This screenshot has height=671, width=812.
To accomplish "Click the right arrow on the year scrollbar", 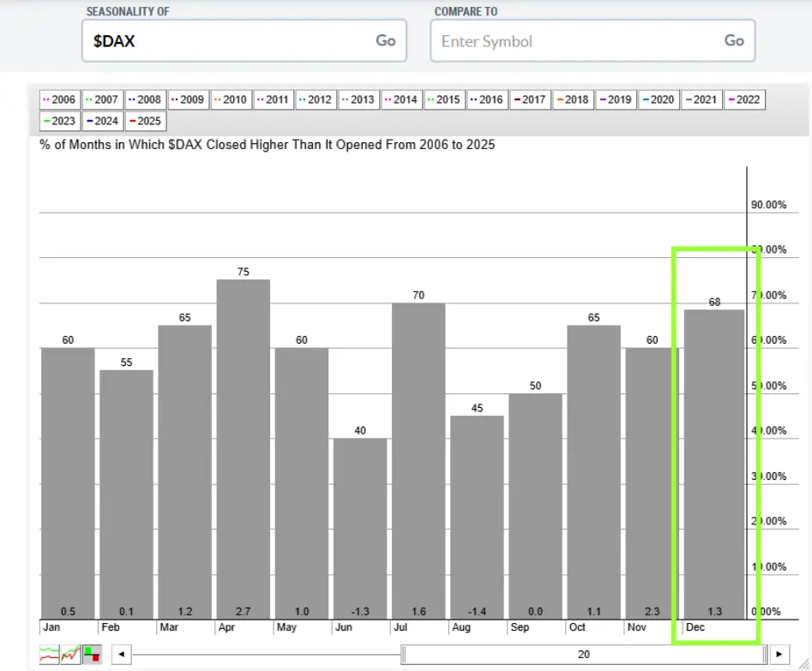I will pos(778,654).
